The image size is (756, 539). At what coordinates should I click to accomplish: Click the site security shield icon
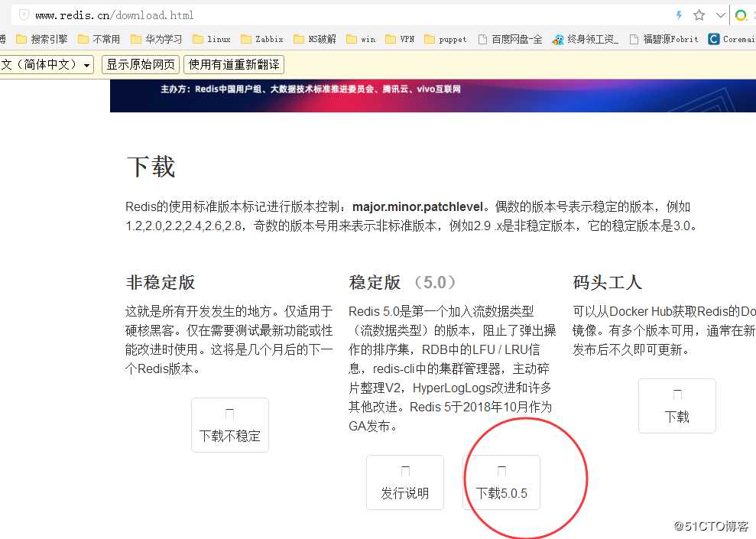(x=23, y=15)
